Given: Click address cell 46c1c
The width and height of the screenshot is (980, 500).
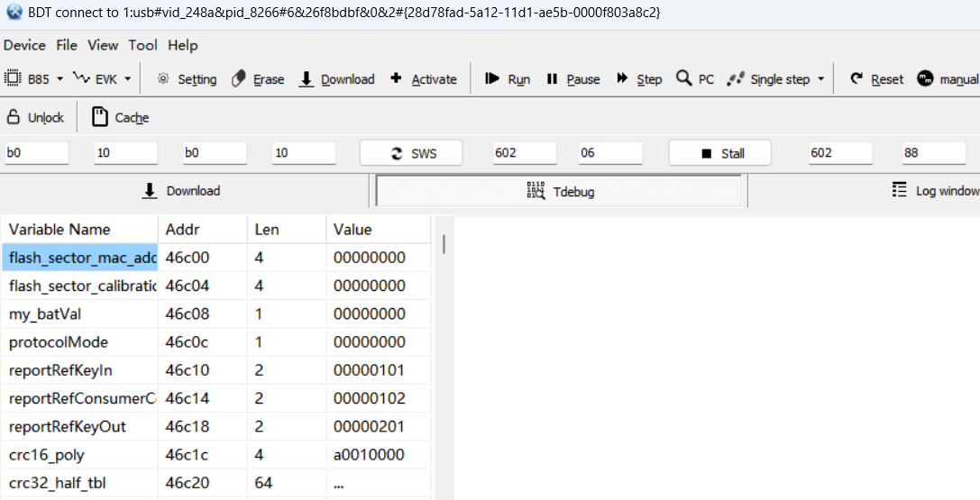Looking at the screenshot, I should click(203, 454).
